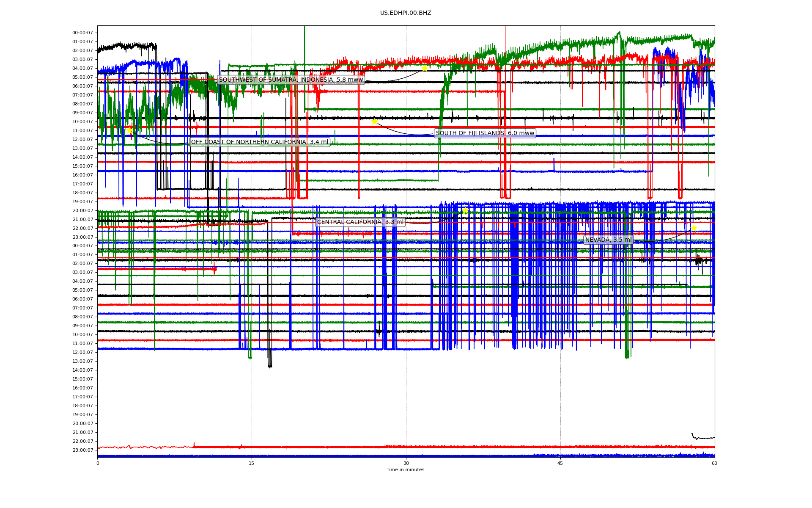812x508 pixels.
Task: Click the NEVADA 3.5 ml label
Action: click(x=608, y=240)
